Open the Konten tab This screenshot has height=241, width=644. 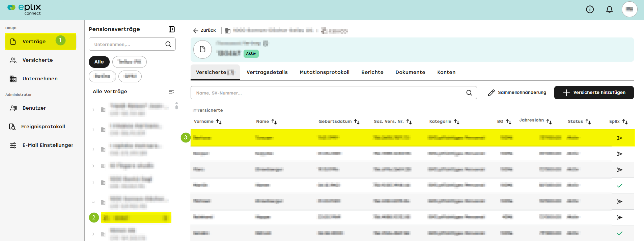[446, 72]
